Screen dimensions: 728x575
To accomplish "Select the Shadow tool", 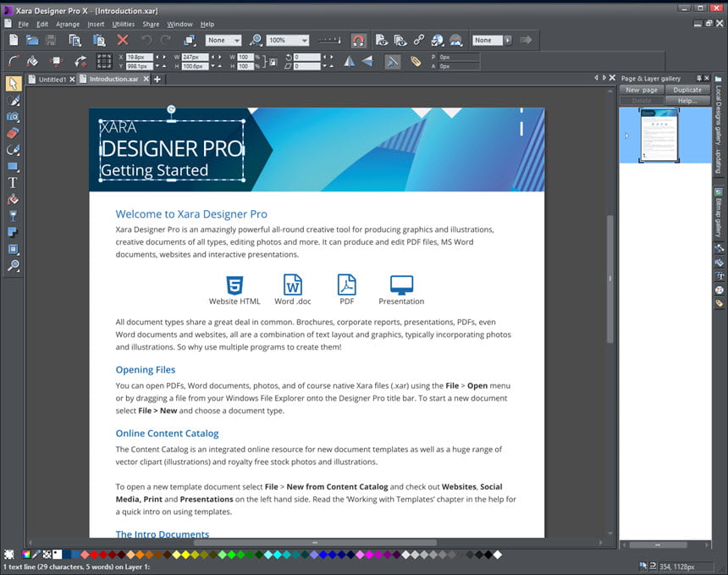I will coord(13,232).
